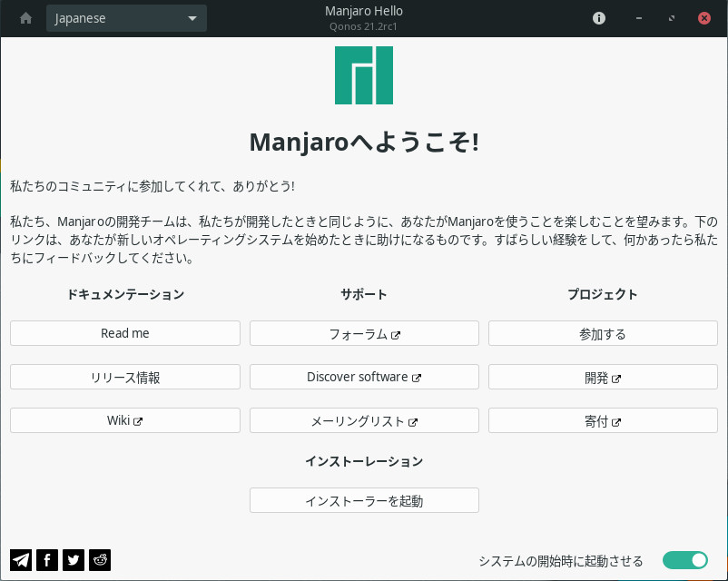The height and width of the screenshot is (581, 728).
Task: Toggle launch at system start switch
Action: click(684, 560)
